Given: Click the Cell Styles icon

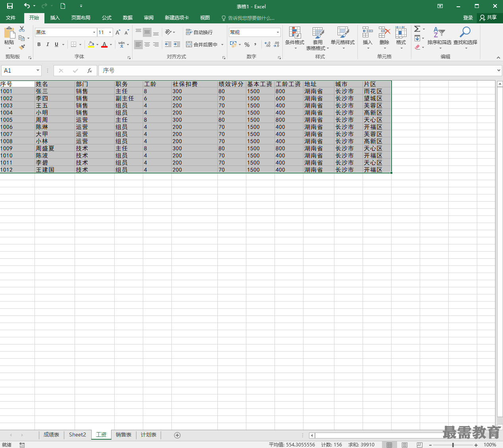Looking at the screenshot, I should (343, 33).
